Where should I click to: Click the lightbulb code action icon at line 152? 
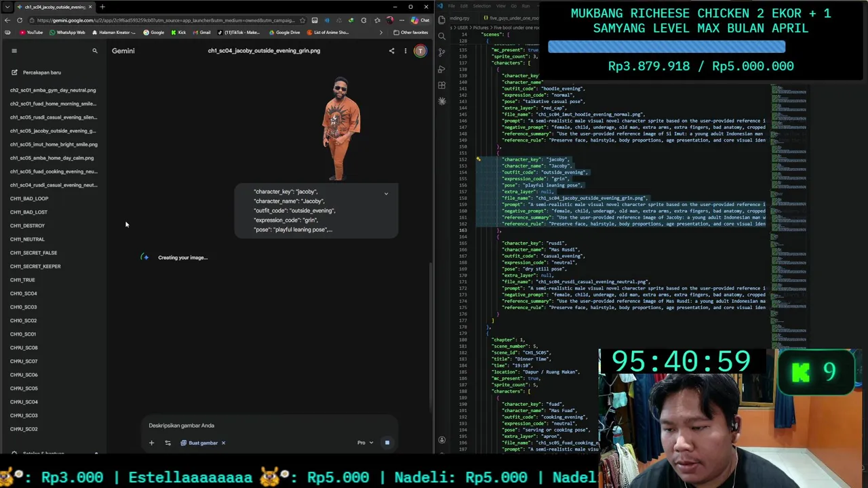point(478,159)
